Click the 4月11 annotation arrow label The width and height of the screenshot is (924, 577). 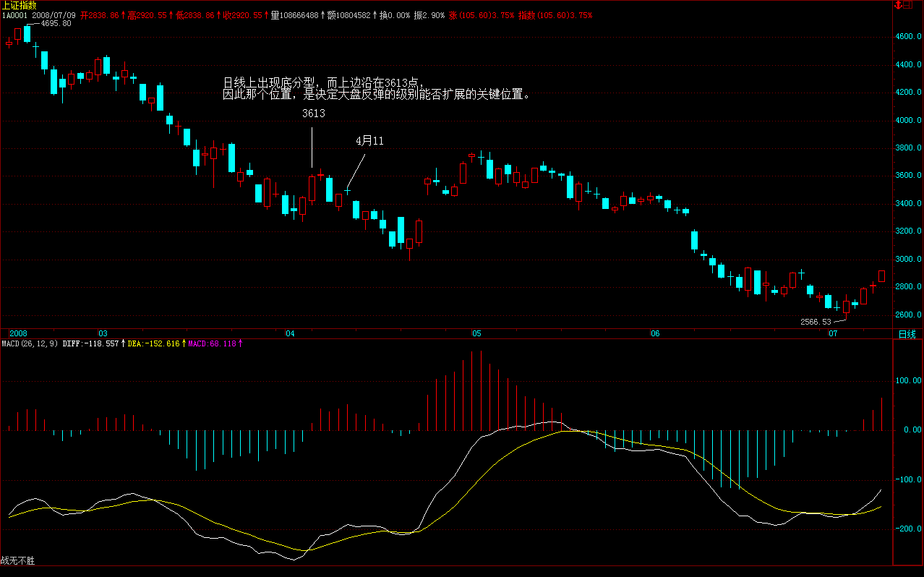pos(369,141)
